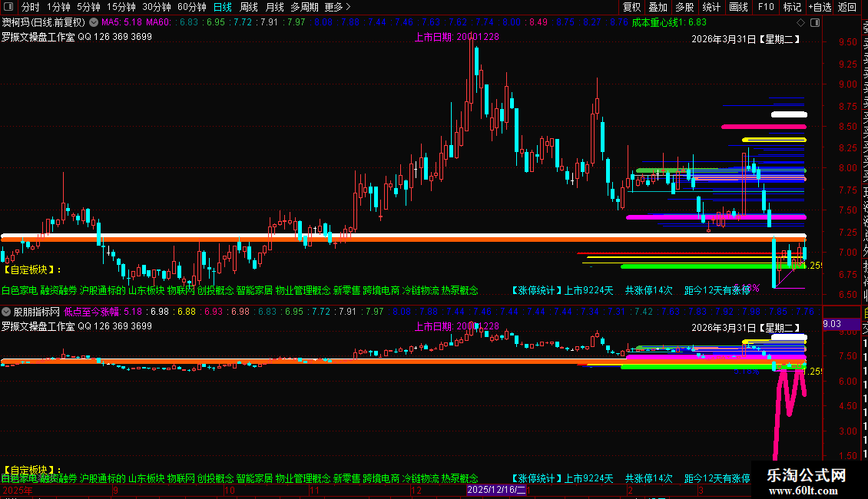868x499 pixels.
Task: Click the MA5: 5.18 indicator value
Action: pos(122,22)
